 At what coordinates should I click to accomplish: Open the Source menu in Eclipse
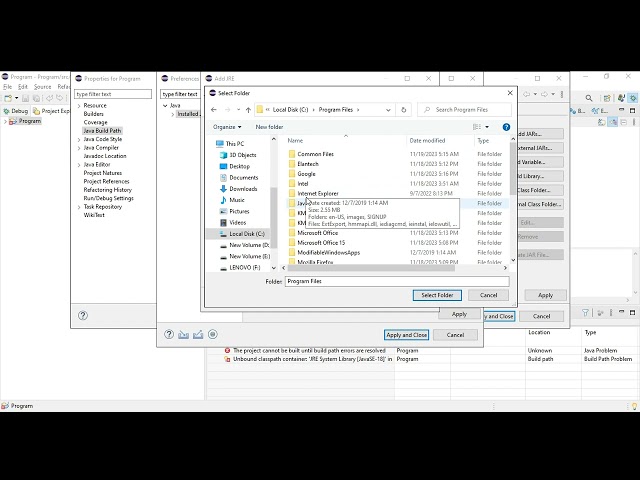coord(42,87)
